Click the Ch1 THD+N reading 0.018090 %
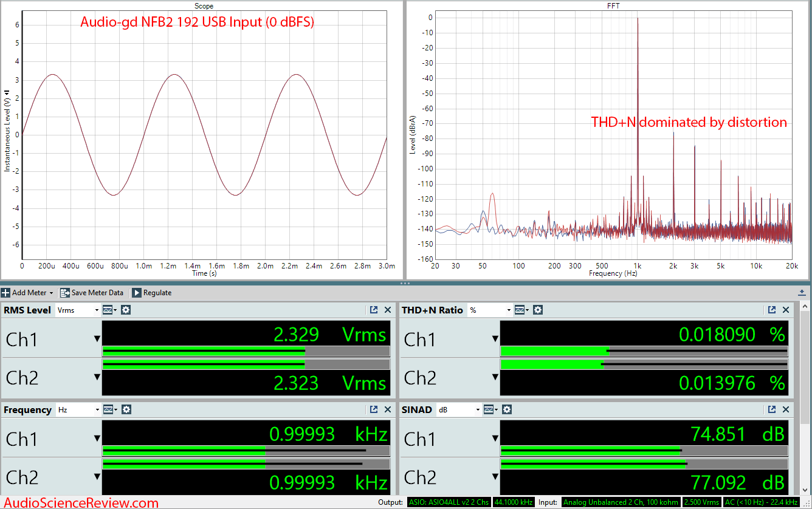This screenshot has width=812, height=509. coord(732,334)
